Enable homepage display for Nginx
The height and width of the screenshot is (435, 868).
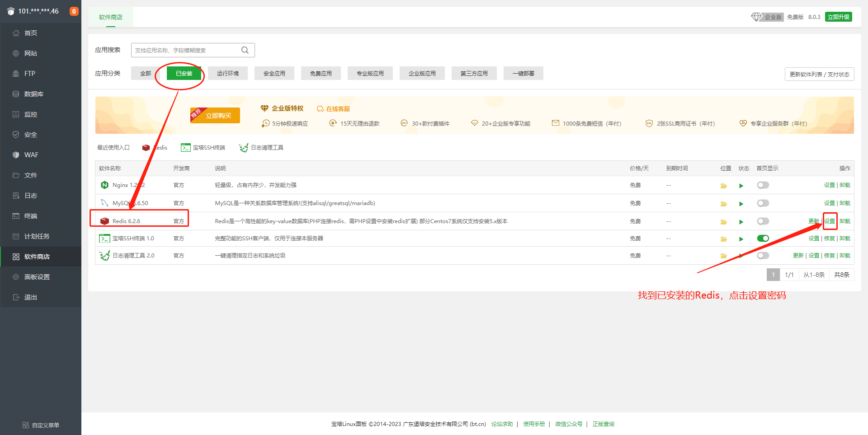tap(763, 185)
